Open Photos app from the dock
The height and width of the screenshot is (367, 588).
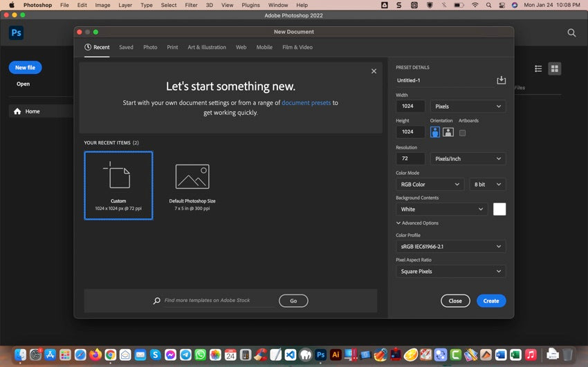tap(215, 355)
